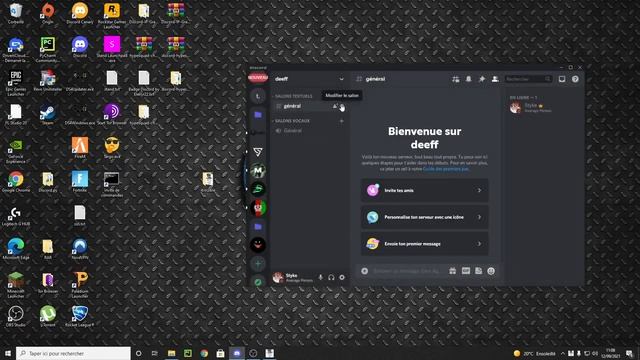Screen dimensions: 640x360
Task: Open the inbox icon in header
Action: click(562, 79)
